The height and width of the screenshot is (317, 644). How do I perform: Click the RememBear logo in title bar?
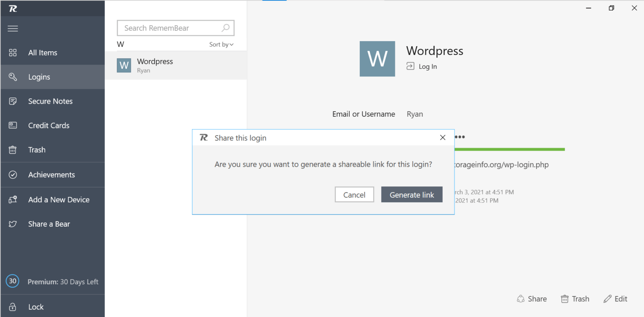[x=13, y=8]
